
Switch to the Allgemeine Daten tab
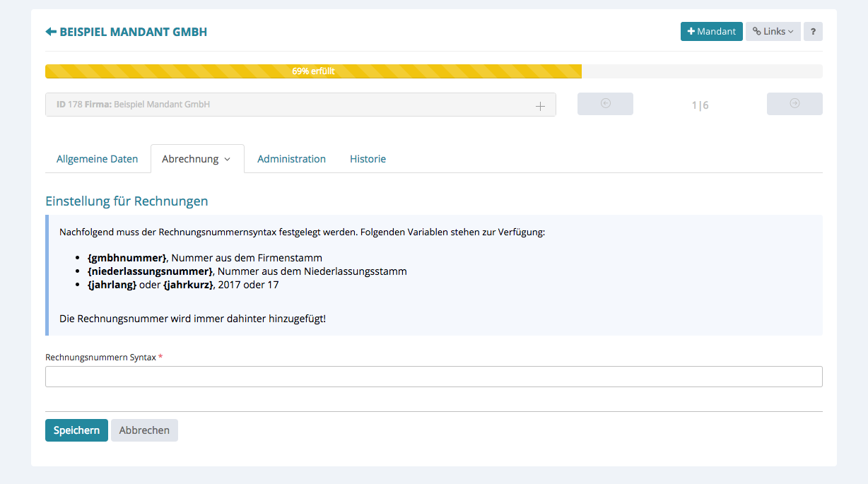pos(98,159)
